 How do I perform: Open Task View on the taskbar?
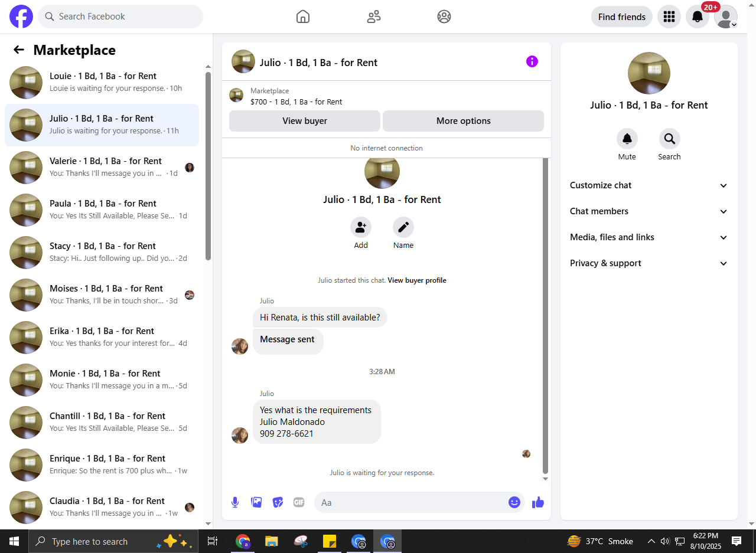tap(213, 541)
